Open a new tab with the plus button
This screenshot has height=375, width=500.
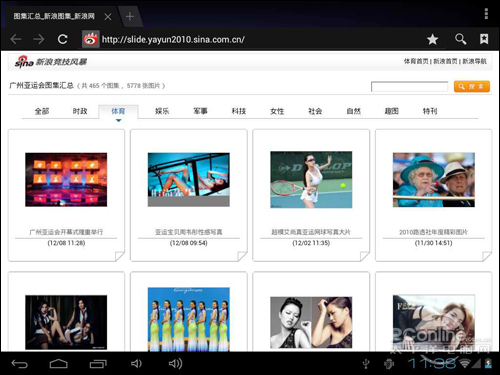pos(130,16)
